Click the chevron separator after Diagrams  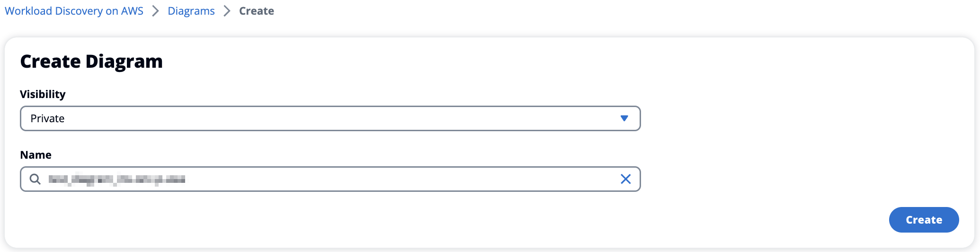pyautogui.click(x=227, y=11)
